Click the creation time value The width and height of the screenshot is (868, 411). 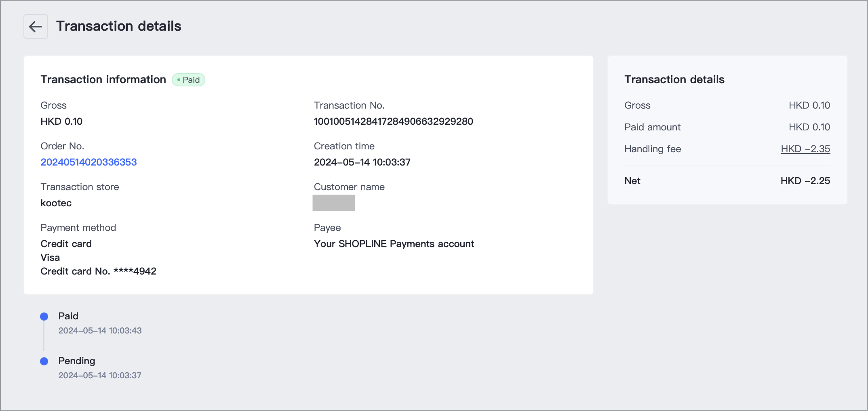362,162
